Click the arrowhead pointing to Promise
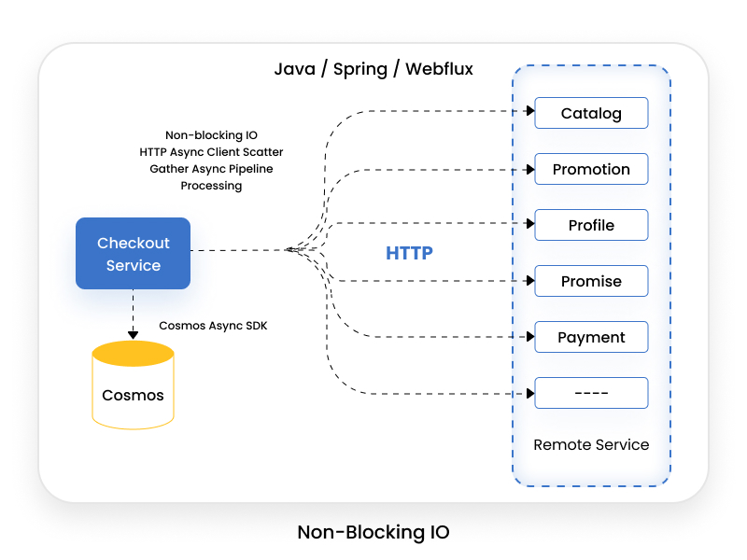The width and height of the screenshot is (747, 560). click(x=530, y=281)
